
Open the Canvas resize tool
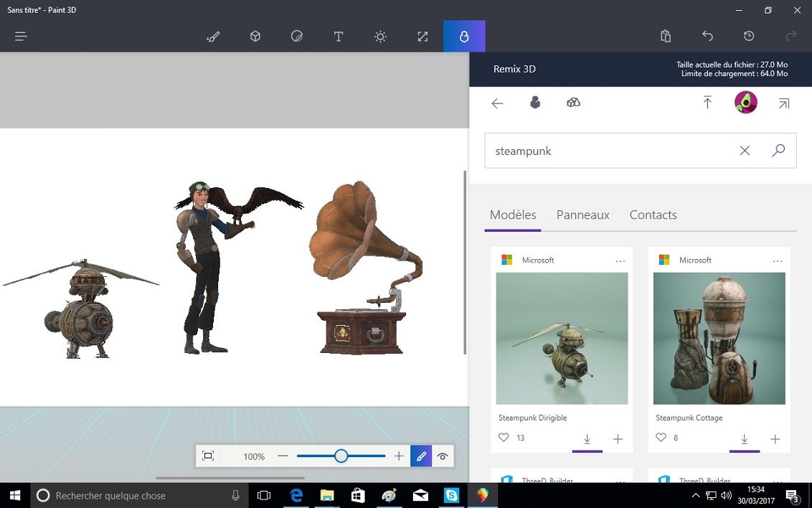pyautogui.click(x=422, y=37)
